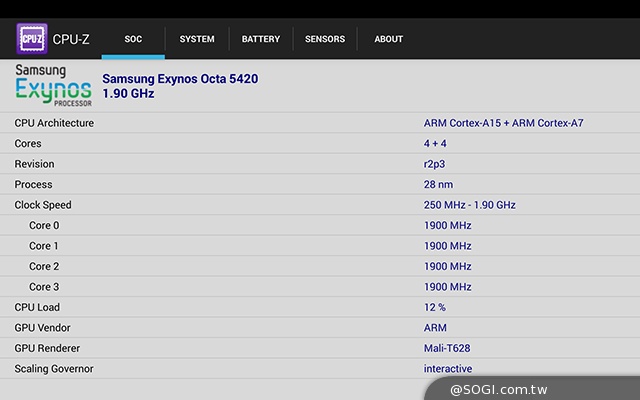This screenshot has height=400, width=640.
Task: Select the Cores row
Action: (320, 143)
